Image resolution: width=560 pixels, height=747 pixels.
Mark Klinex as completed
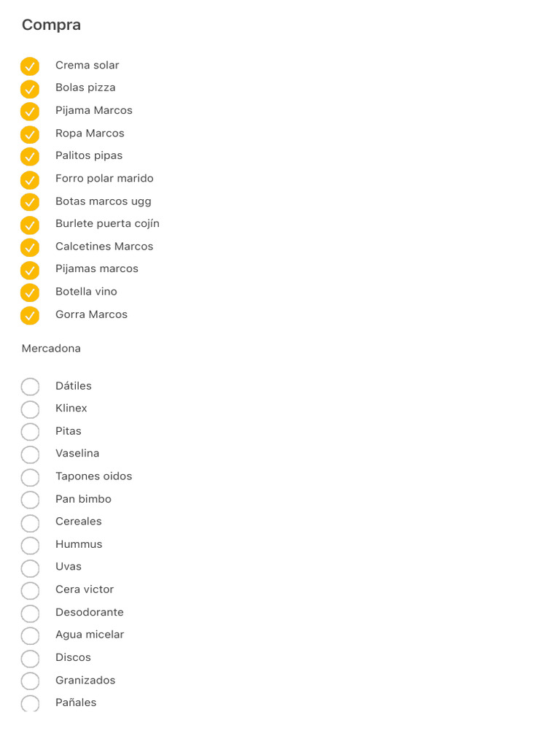coord(30,409)
